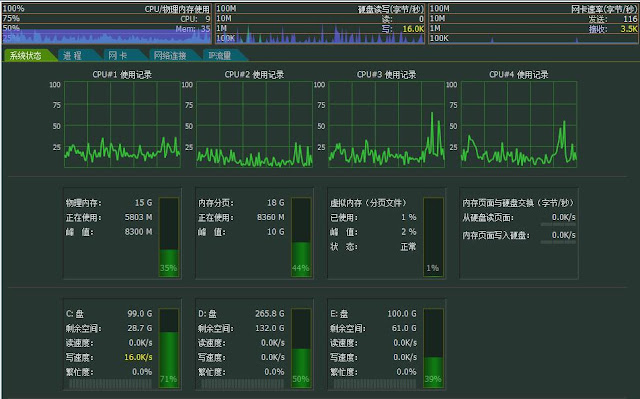640x399 pixels.
Task: Click the C: disk 读速度 0.0K/s value
Action: coord(140,343)
